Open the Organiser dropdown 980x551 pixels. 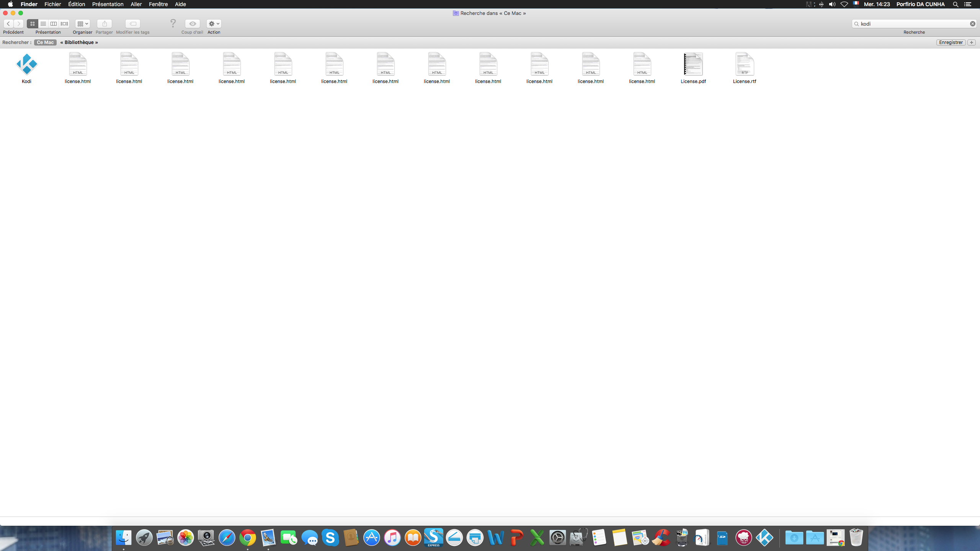click(83, 24)
